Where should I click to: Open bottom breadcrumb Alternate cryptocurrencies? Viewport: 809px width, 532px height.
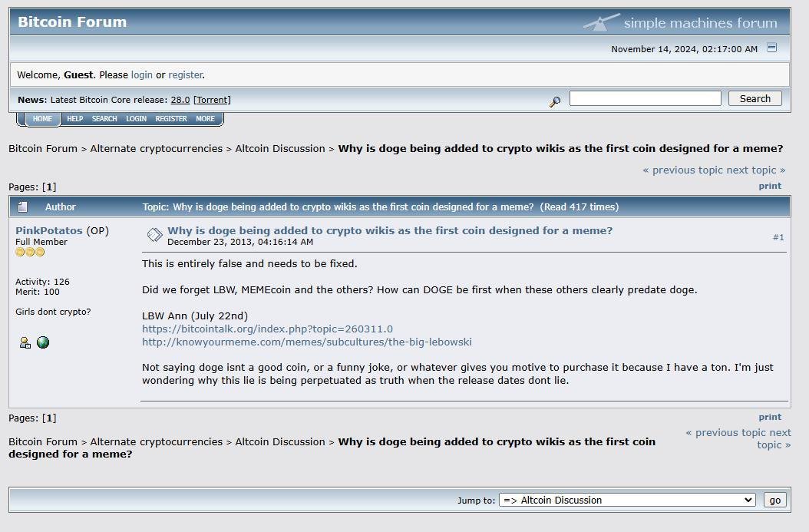tap(157, 441)
